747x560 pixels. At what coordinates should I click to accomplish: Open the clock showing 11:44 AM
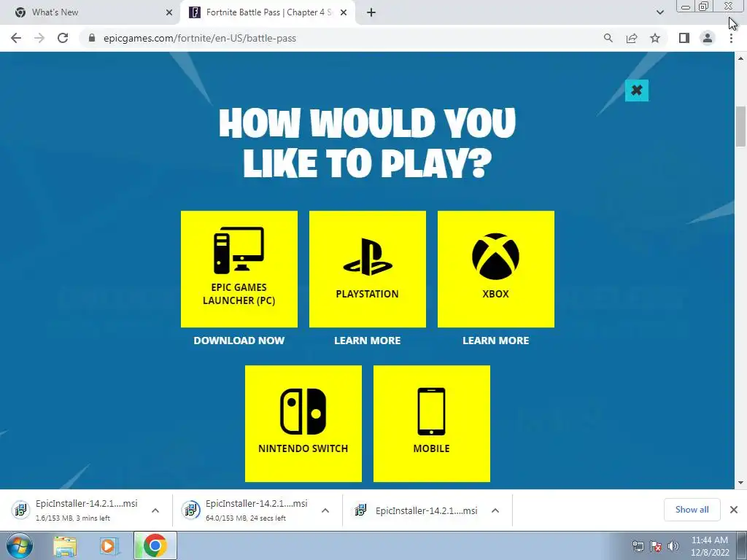(710, 545)
